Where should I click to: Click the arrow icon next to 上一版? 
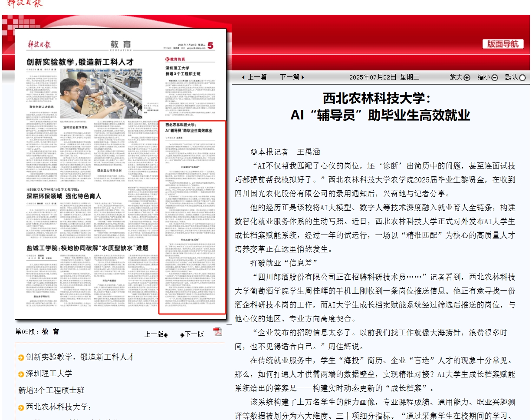pos(166,335)
